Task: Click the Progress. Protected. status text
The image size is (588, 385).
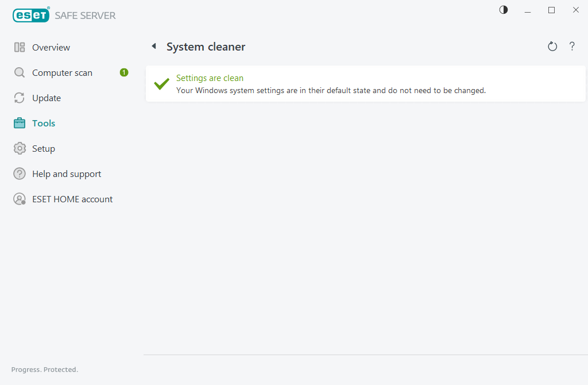Action: [44, 369]
